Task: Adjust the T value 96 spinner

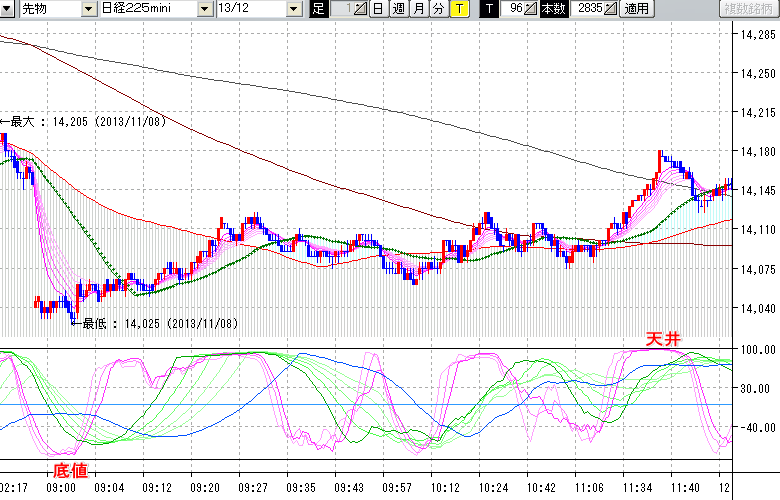Action: click(x=531, y=9)
